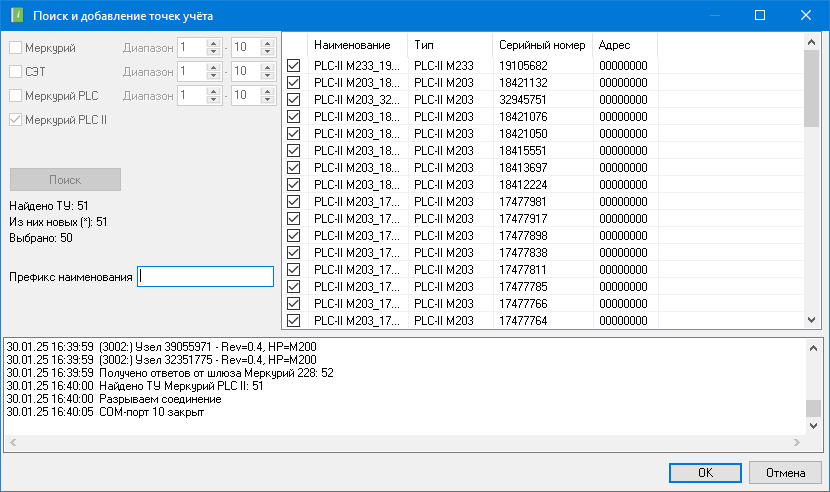Viewport: 830px width, 492px height.
Task: Sort by Тип column header
Action: tap(450, 45)
